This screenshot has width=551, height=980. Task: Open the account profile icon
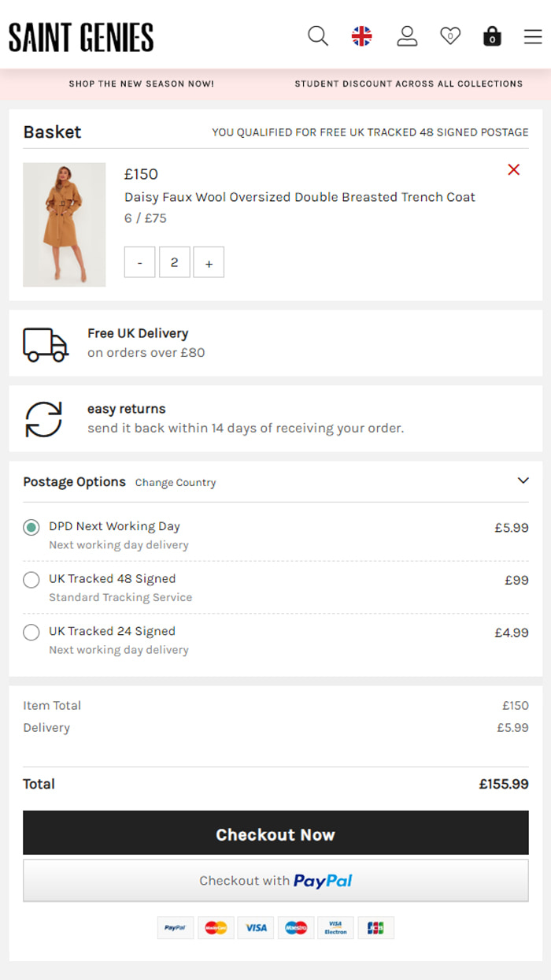click(x=407, y=36)
